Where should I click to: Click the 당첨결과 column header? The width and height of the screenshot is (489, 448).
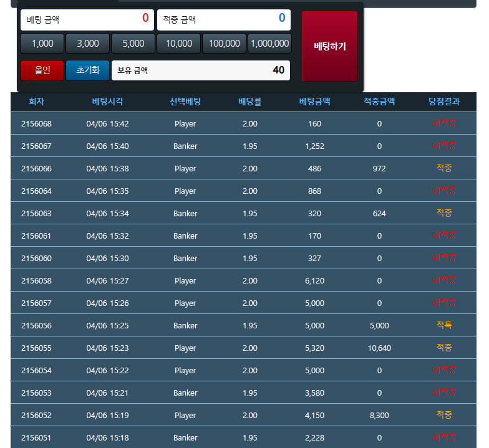click(444, 102)
